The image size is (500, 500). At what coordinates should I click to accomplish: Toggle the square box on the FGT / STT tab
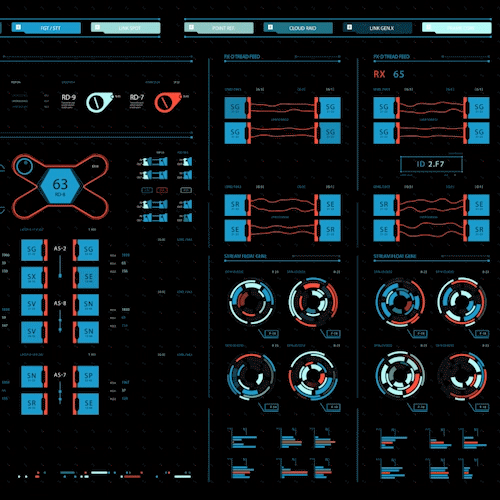tap(19, 27)
